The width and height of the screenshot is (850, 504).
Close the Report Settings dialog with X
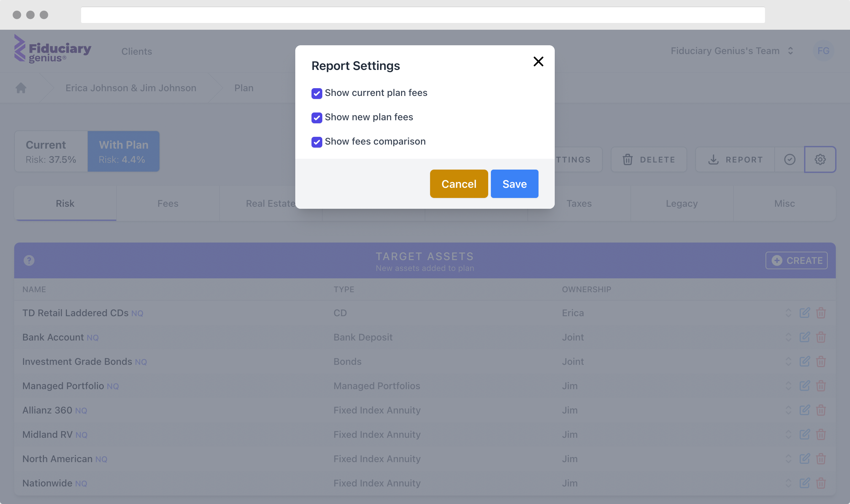pyautogui.click(x=538, y=61)
